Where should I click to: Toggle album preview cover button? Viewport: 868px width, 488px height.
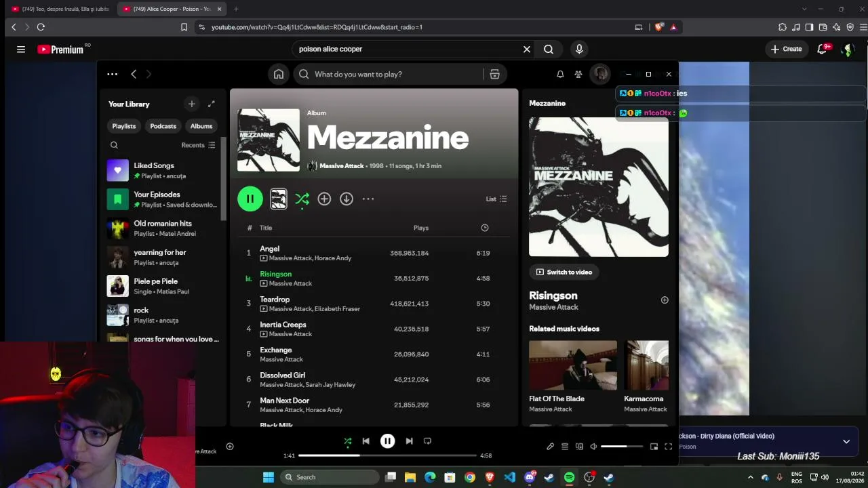(x=279, y=199)
